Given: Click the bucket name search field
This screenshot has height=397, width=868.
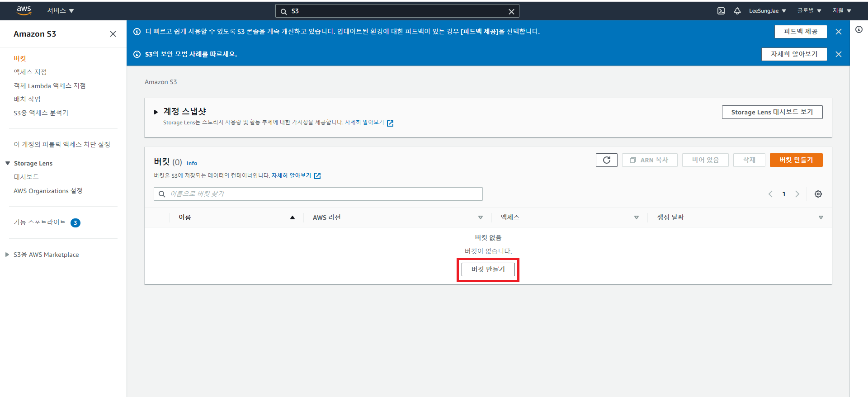Looking at the screenshot, I should [318, 194].
